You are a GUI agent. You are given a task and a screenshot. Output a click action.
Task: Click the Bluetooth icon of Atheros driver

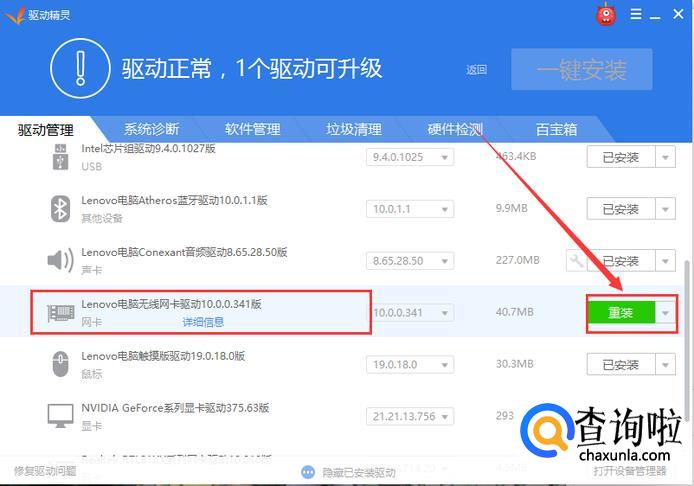[61, 209]
